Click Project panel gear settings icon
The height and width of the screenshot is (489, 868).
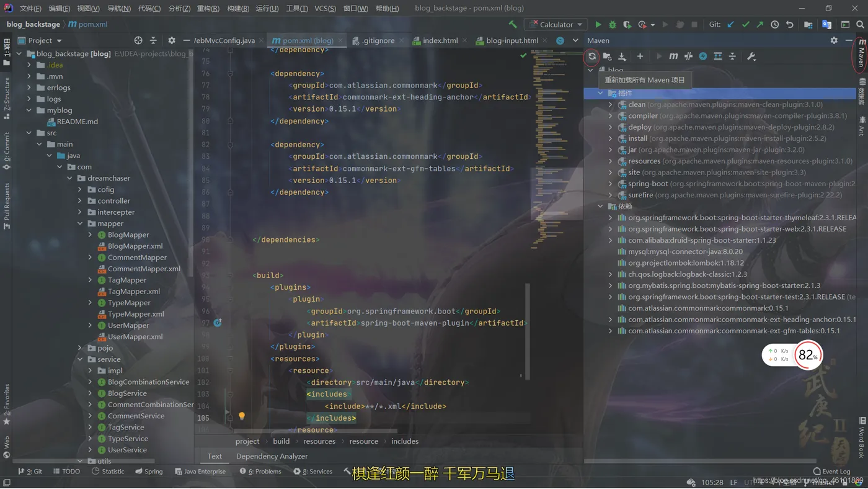coord(172,40)
